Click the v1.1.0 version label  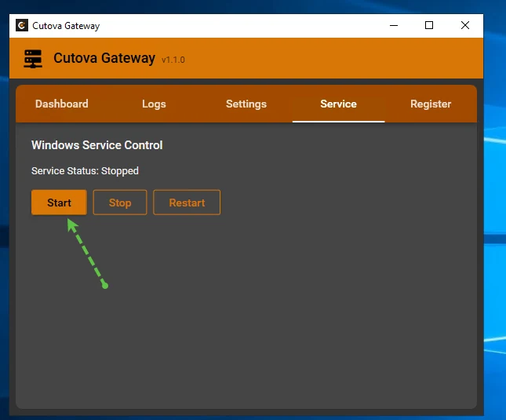tap(173, 60)
